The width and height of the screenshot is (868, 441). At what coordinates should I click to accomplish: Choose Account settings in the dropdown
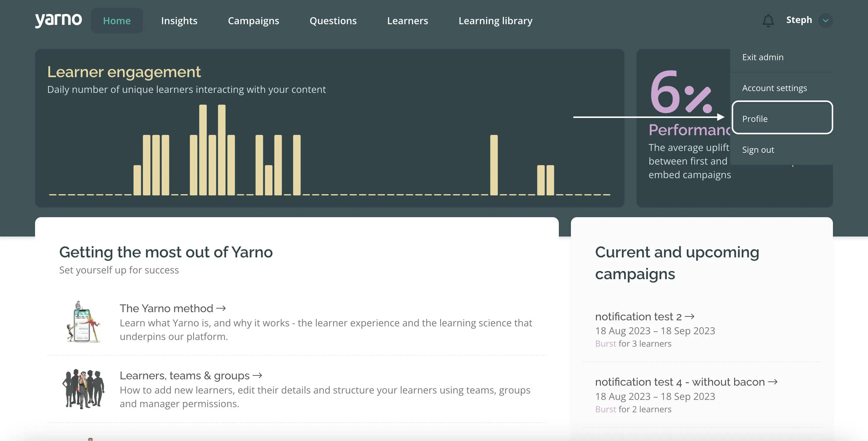(781, 88)
